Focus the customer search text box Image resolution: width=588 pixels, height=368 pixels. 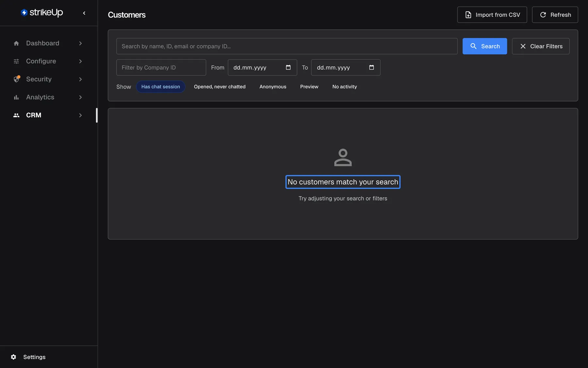point(287,46)
